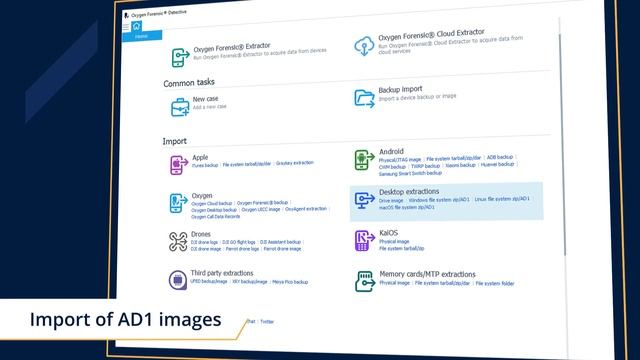Image resolution: width=640 pixels, height=360 pixels.
Task: Click the New case briefcase icon
Action: [x=180, y=107]
